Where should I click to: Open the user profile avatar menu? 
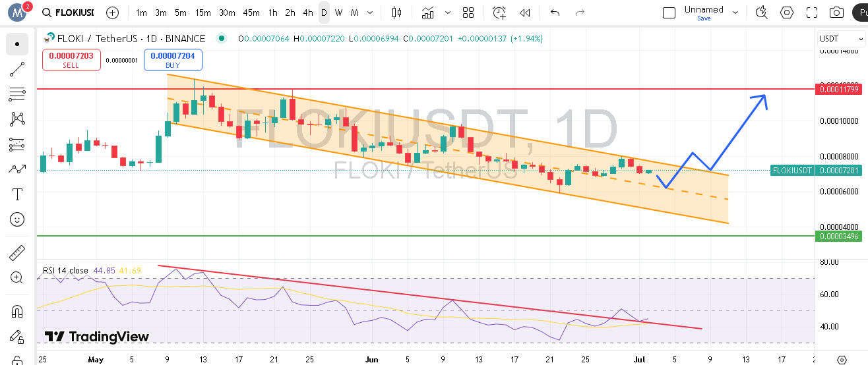click(16, 13)
